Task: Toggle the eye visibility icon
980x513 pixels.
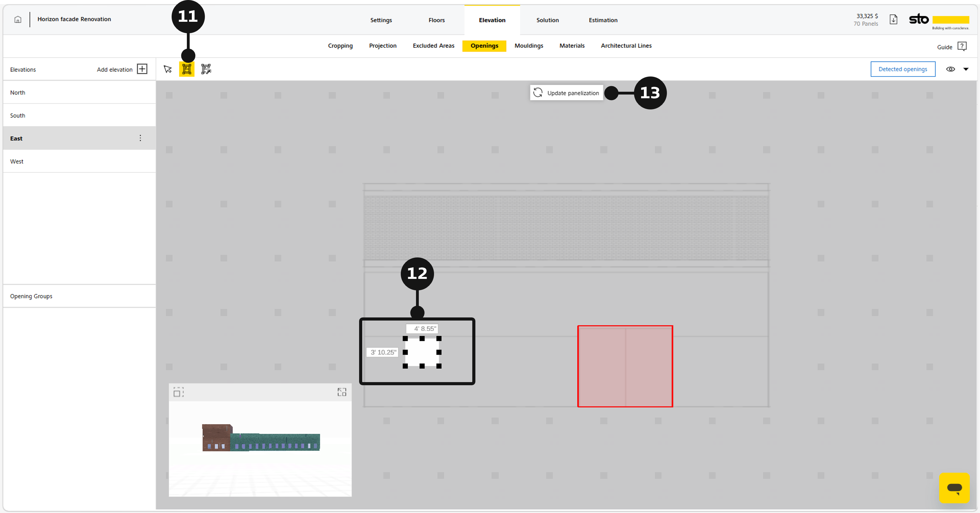Action: [950, 69]
